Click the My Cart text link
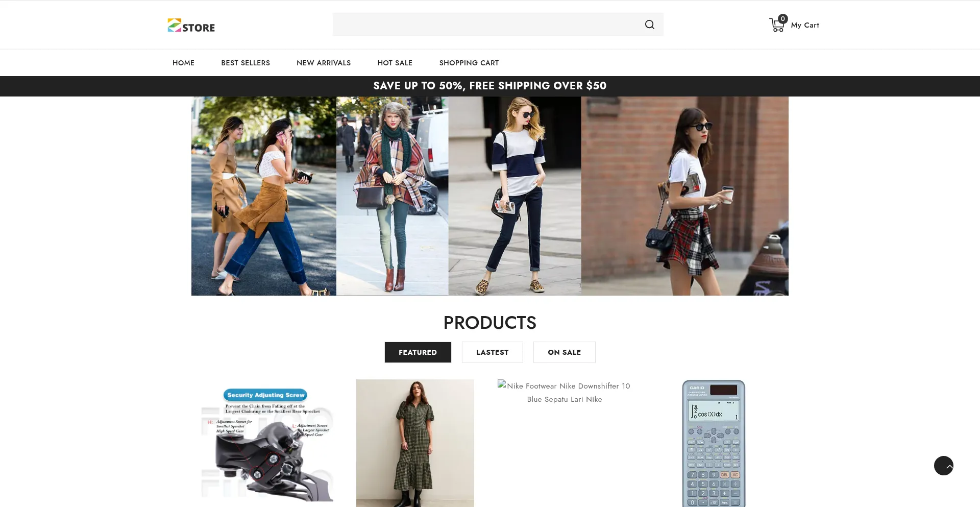 click(x=804, y=25)
